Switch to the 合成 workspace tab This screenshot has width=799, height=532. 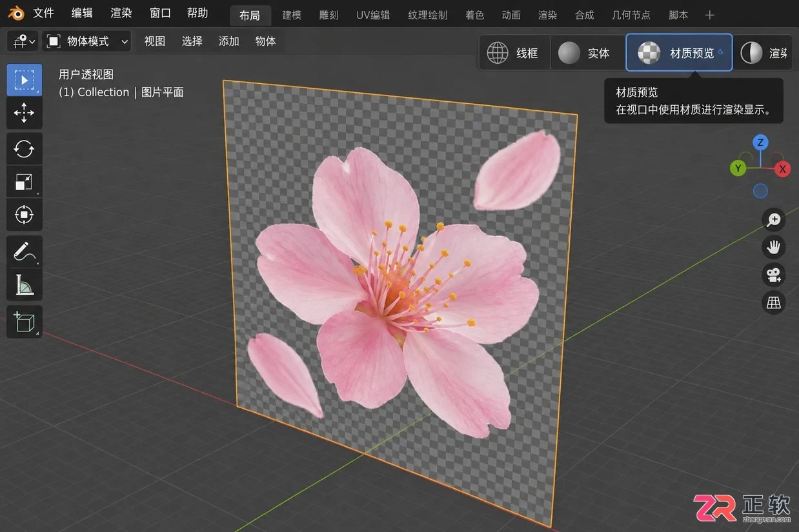pos(585,15)
